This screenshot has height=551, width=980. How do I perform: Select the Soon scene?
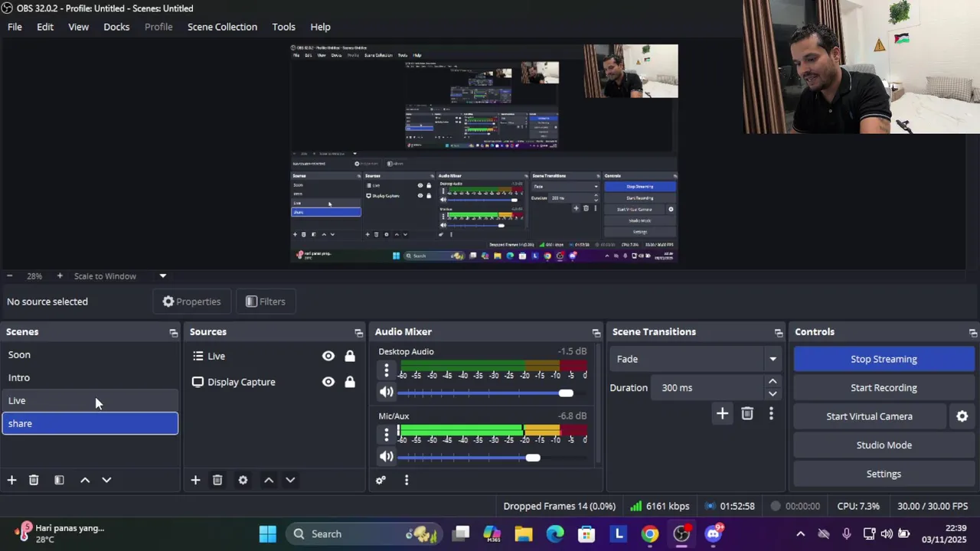coord(90,355)
